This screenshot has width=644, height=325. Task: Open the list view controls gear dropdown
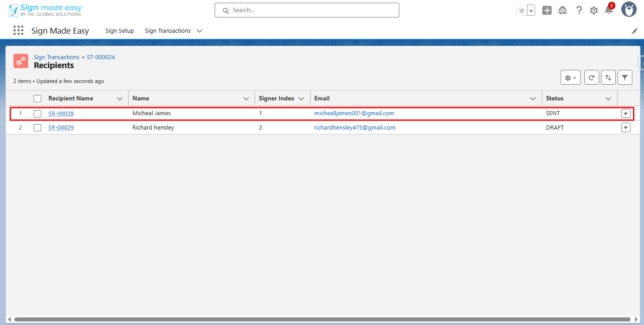point(571,78)
